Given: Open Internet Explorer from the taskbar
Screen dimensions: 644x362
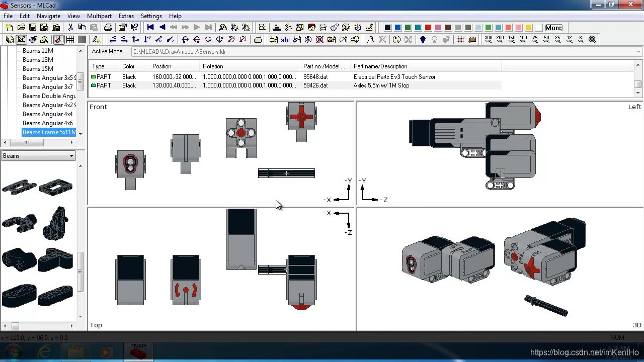Looking at the screenshot, I should [x=44, y=352].
